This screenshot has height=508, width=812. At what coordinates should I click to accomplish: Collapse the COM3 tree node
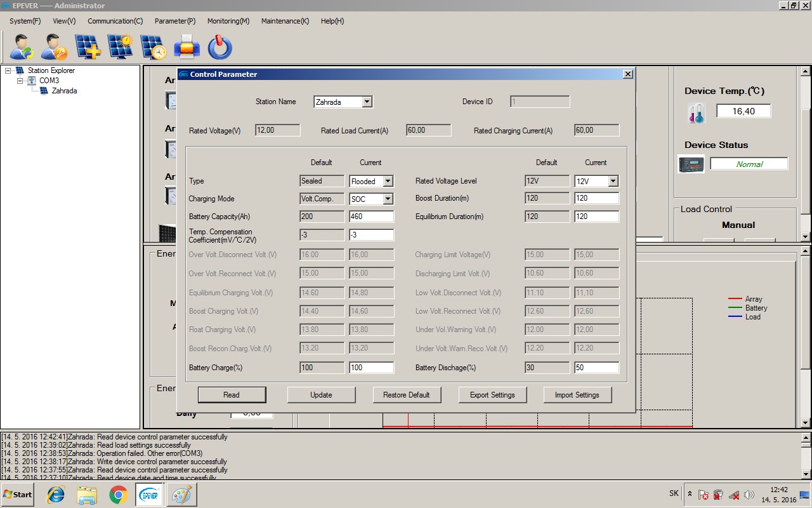(x=20, y=81)
